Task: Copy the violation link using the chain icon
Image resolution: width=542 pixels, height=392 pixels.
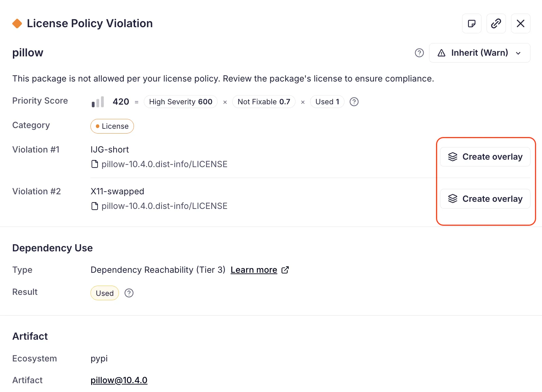Action: click(496, 23)
